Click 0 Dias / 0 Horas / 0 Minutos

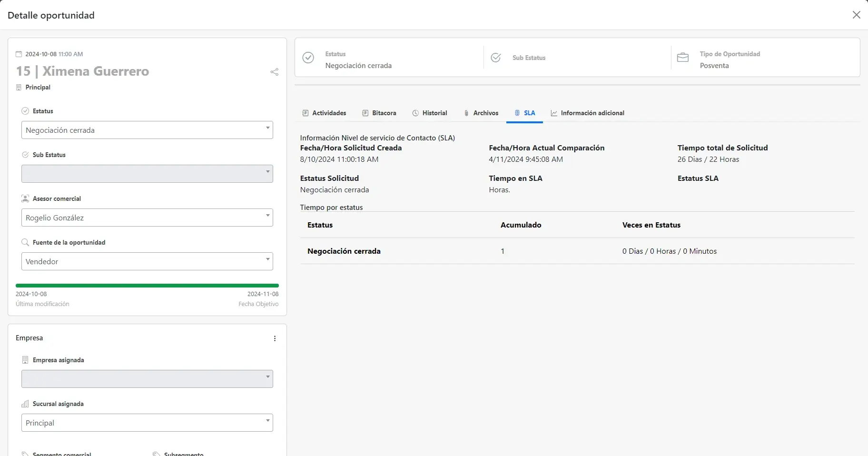click(x=670, y=251)
